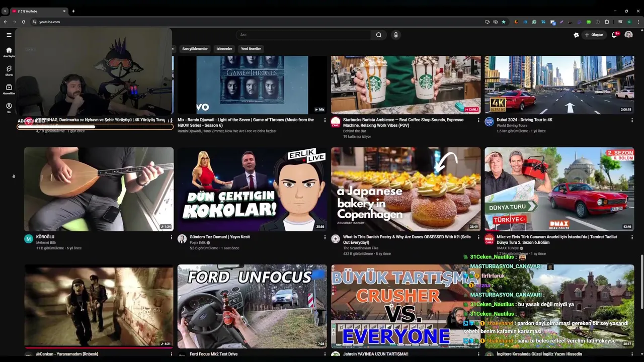Open Dubai 2024 - Driving Tour in 4K title
The height and width of the screenshot is (362, 644).
point(525,120)
